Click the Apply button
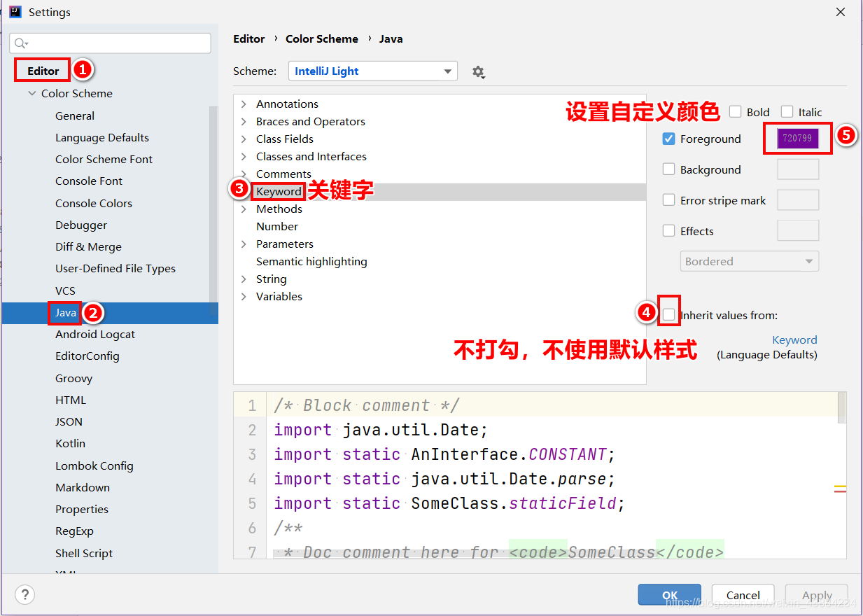Viewport: 863px width, 616px height. point(817,595)
